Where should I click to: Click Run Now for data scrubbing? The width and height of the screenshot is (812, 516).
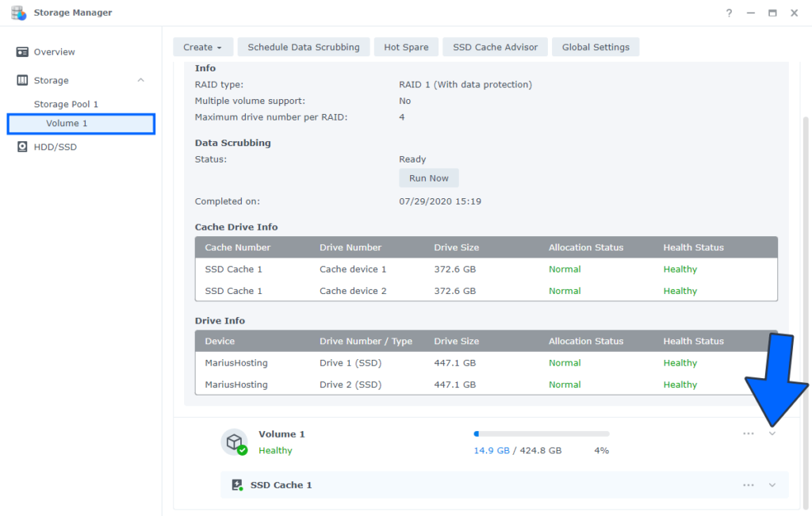pyautogui.click(x=428, y=178)
